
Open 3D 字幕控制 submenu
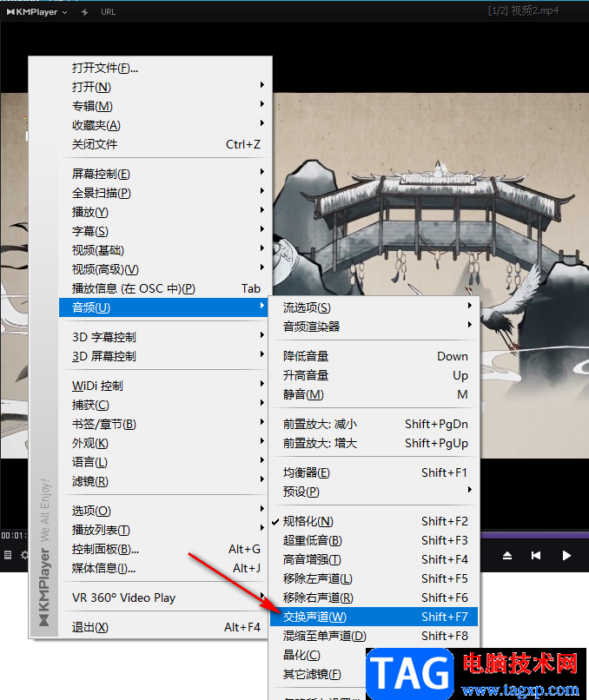point(165,337)
